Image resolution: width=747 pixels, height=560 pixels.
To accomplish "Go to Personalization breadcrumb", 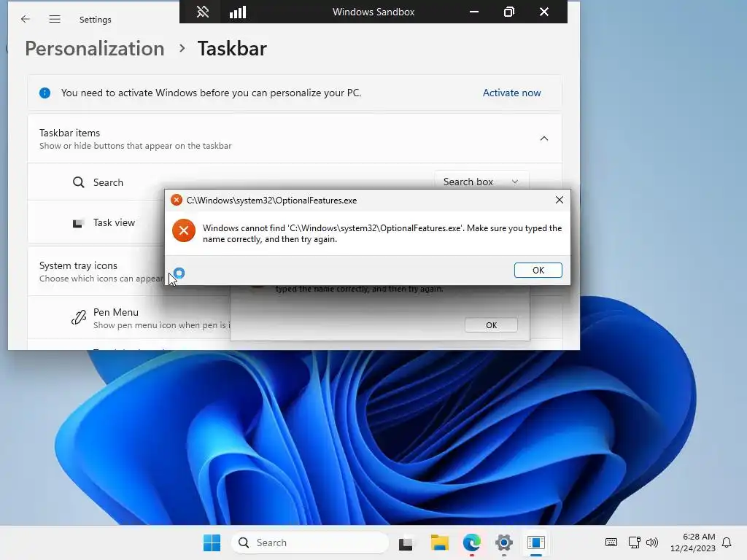I will point(94,49).
